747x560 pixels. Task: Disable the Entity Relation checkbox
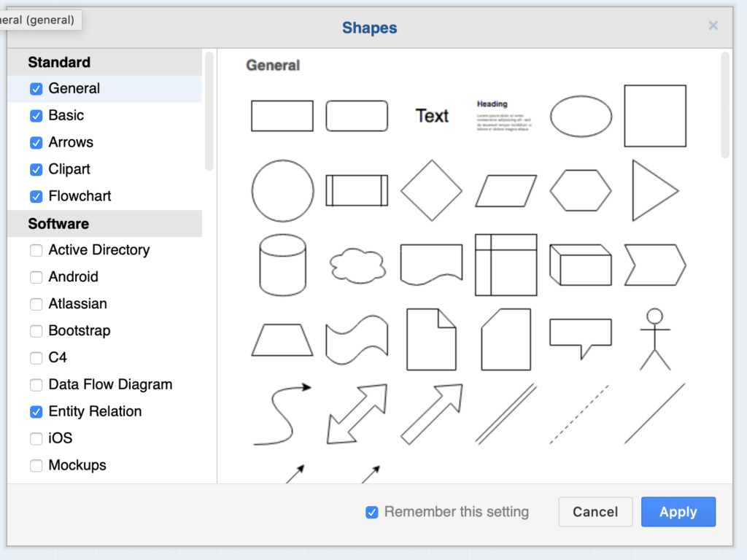36,412
